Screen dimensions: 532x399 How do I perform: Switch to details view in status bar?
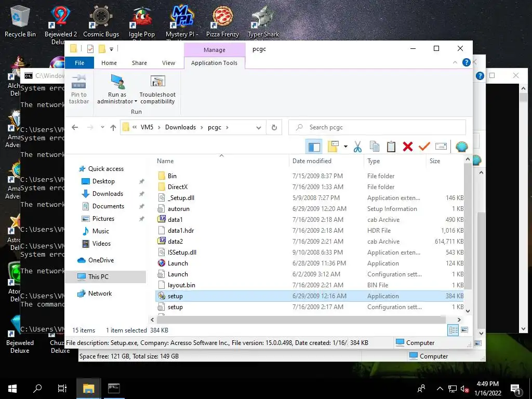click(453, 330)
